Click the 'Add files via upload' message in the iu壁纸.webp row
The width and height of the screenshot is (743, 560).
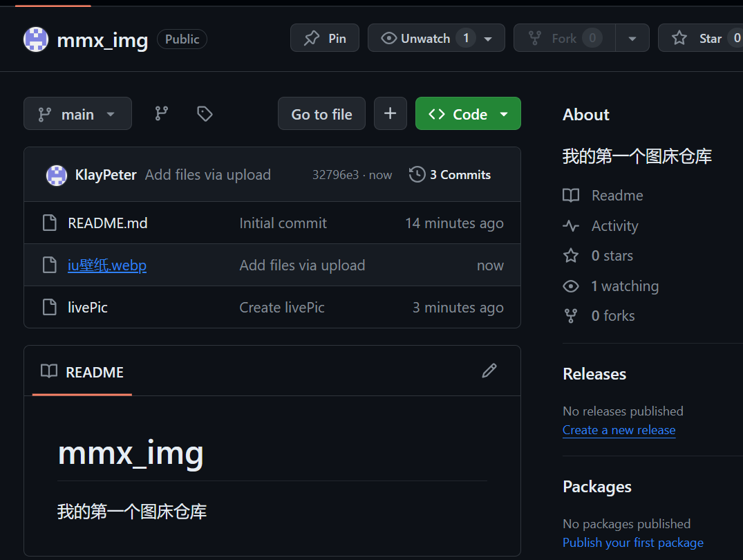point(302,265)
